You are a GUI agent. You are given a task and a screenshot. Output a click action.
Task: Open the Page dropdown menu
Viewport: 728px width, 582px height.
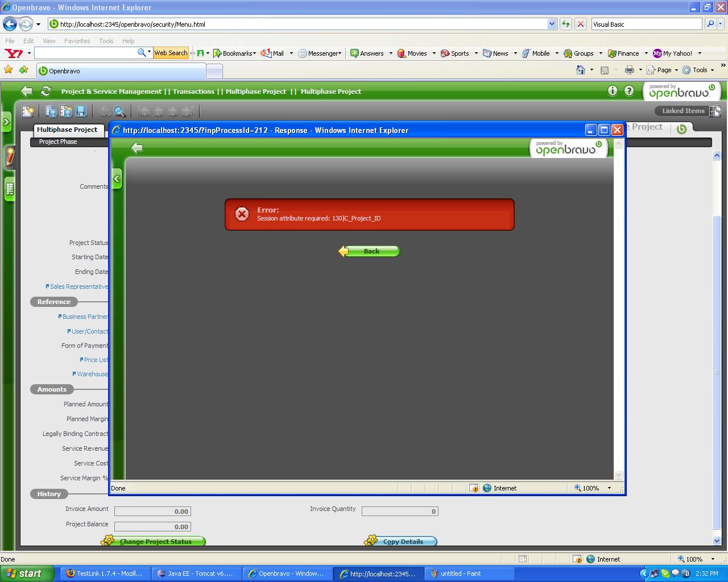point(663,70)
